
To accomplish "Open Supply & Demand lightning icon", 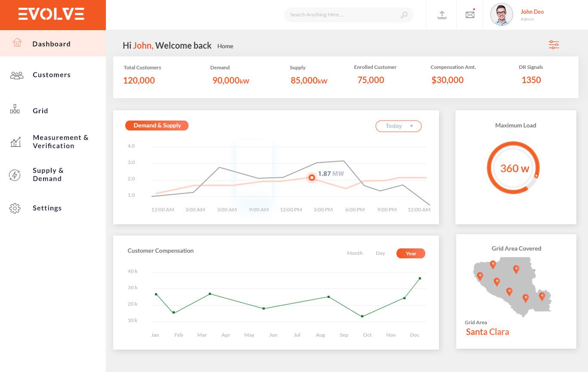I will 15,175.
